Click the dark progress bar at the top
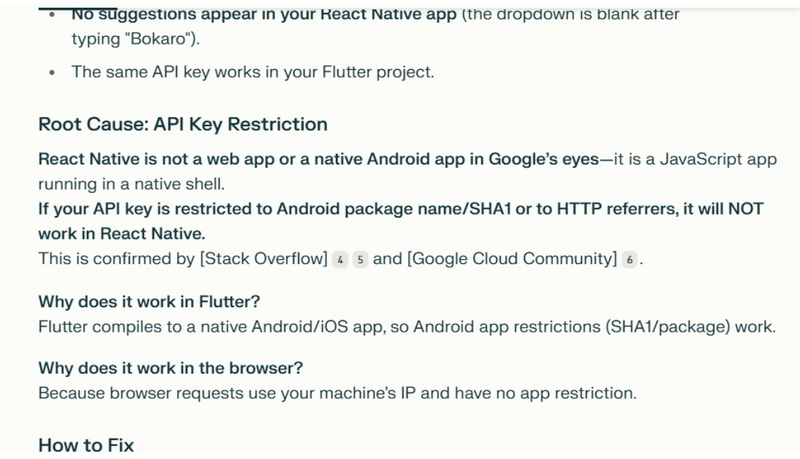Image resolution: width=800 pixels, height=459 pixels. pos(78,9)
